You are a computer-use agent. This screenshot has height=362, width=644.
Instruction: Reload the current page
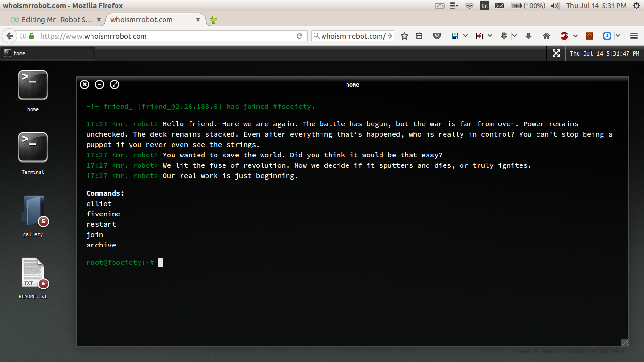(299, 36)
